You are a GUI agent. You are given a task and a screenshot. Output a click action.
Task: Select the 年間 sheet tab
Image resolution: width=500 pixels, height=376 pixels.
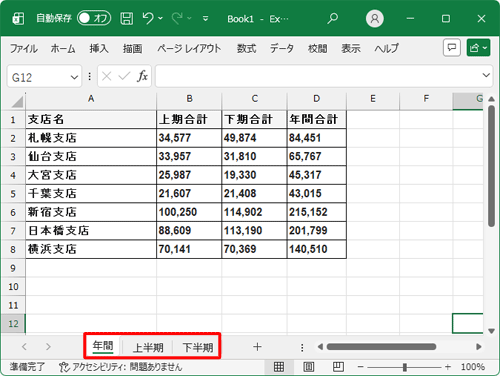pyautogui.click(x=103, y=347)
